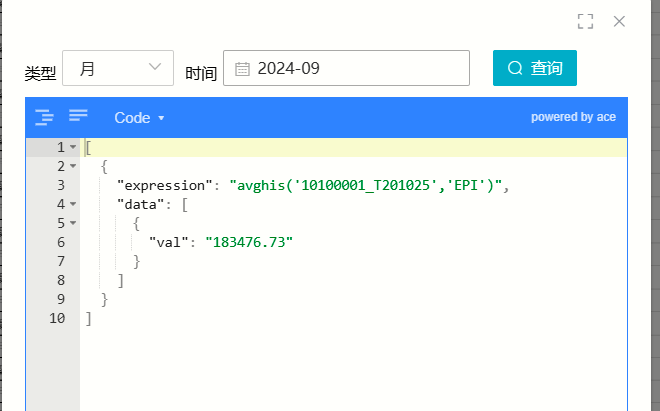Click the 查询 search button

click(x=535, y=68)
